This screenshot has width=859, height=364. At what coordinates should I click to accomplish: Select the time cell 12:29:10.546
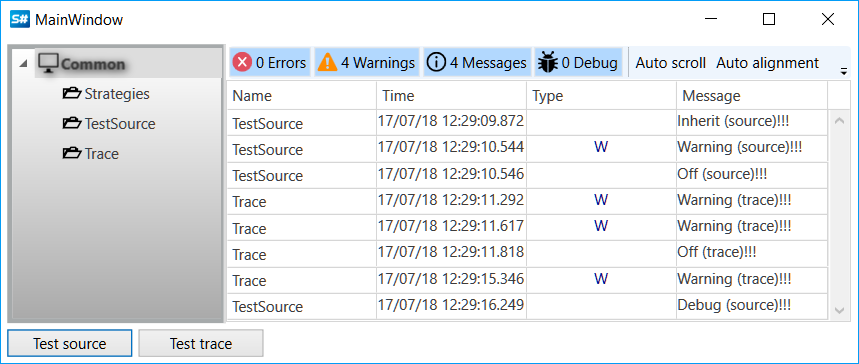[451, 174]
